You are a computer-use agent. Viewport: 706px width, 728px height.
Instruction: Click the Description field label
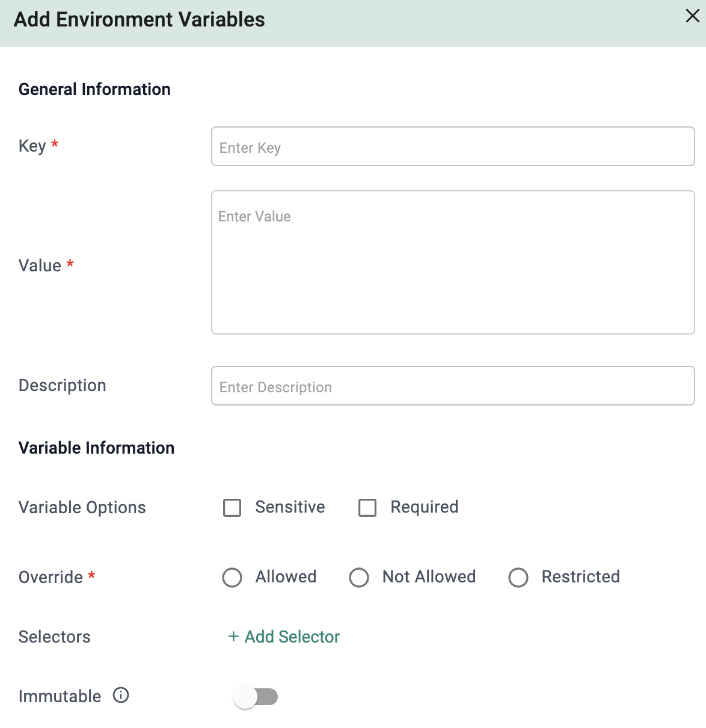click(x=63, y=386)
